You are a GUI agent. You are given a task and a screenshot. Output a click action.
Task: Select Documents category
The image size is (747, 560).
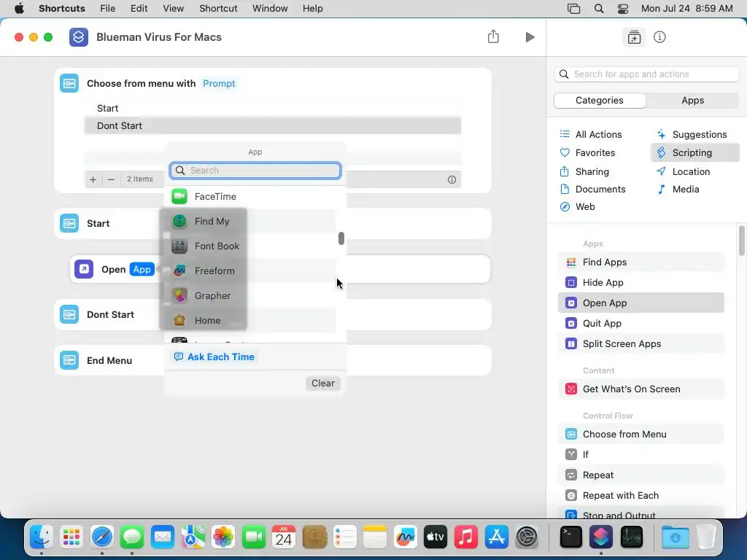[x=593, y=190]
